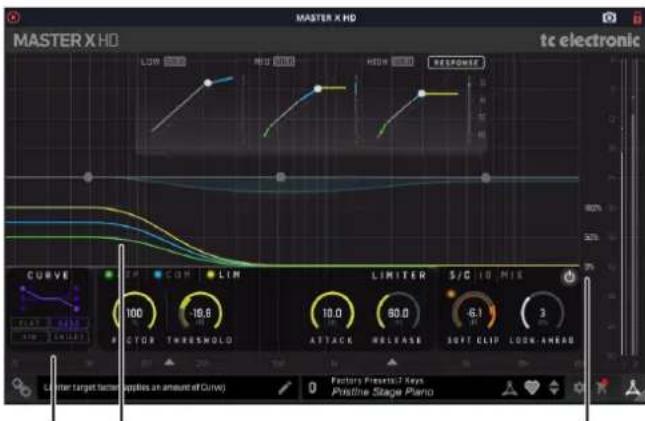Select the bottom-left curve option under FLAT
645x421 pixels.
tap(30, 337)
